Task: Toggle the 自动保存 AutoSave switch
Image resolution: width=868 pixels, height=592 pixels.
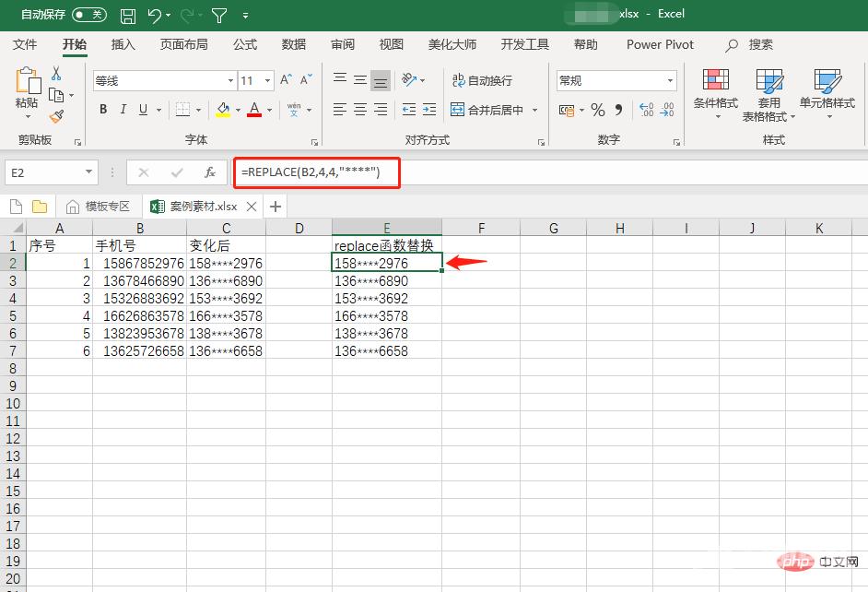Action: (88, 14)
